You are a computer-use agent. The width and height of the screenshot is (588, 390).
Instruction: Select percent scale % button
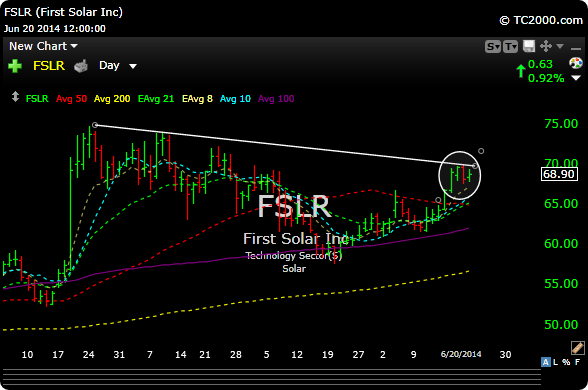click(x=566, y=362)
